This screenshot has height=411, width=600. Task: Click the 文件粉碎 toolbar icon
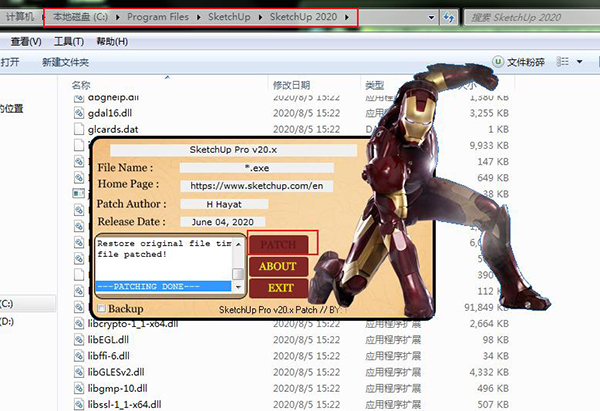pos(498,62)
